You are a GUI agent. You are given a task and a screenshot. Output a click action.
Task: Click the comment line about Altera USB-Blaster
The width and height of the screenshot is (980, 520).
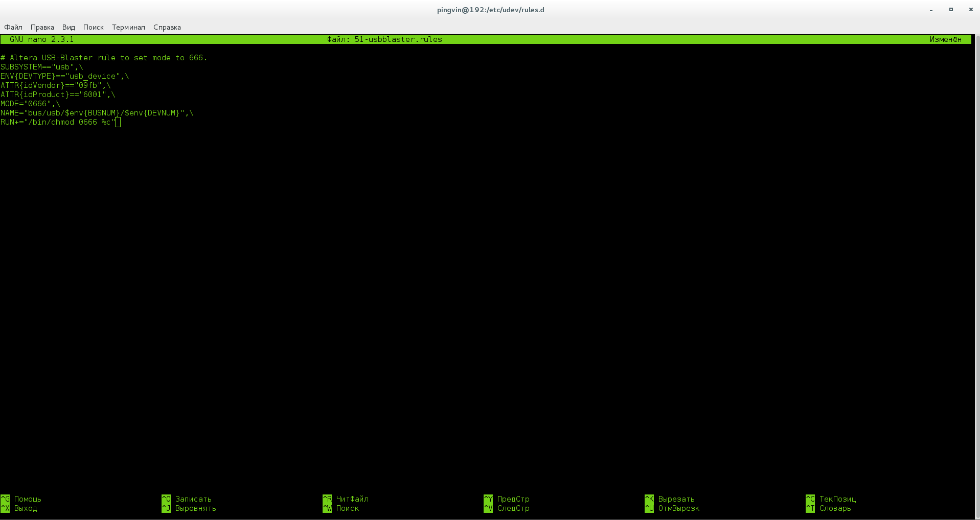(104, 58)
